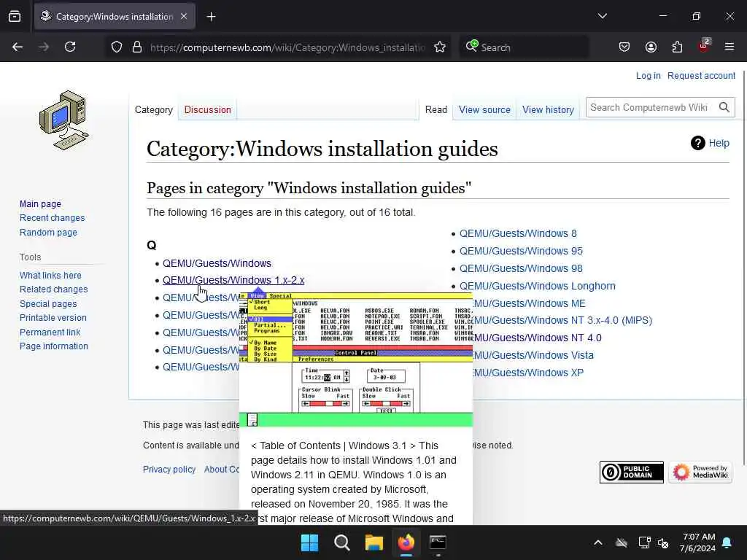Open QEMU/Guests/Windows 8 link
The width and height of the screenshot is (747, 560).
pos(518,234)
